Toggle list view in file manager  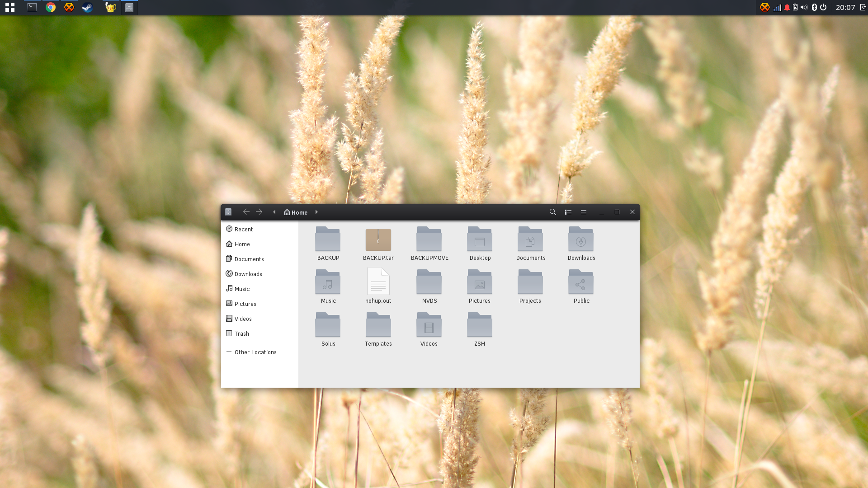click(568, 212)
